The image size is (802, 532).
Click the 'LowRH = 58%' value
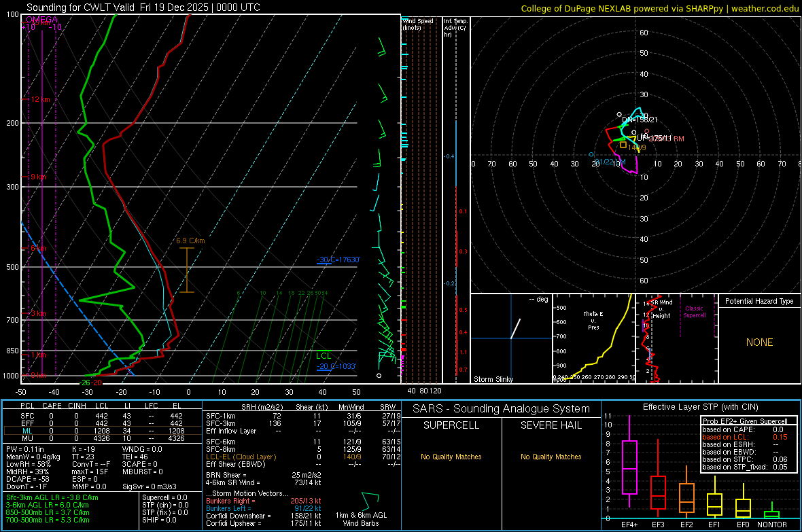(x=29, y=464)
